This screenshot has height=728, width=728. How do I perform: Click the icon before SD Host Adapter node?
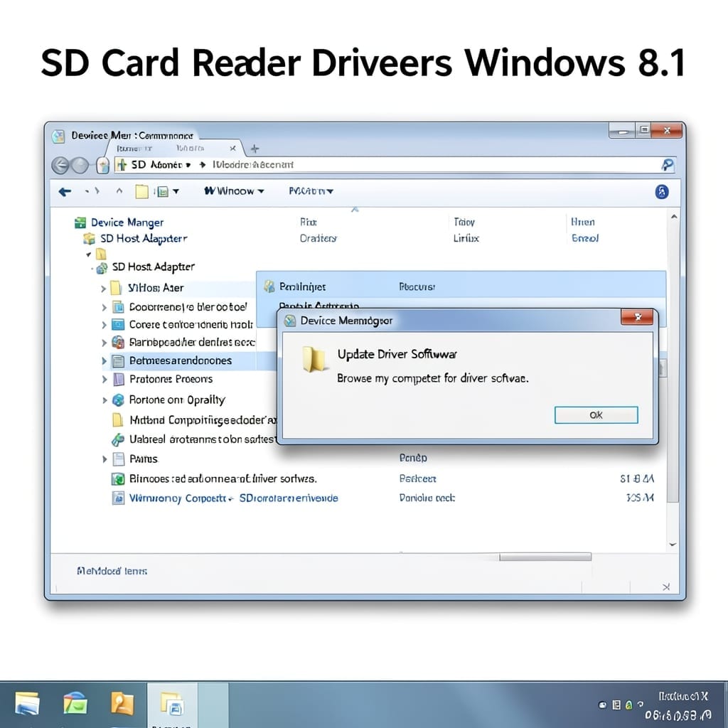(x=102, y=268)
